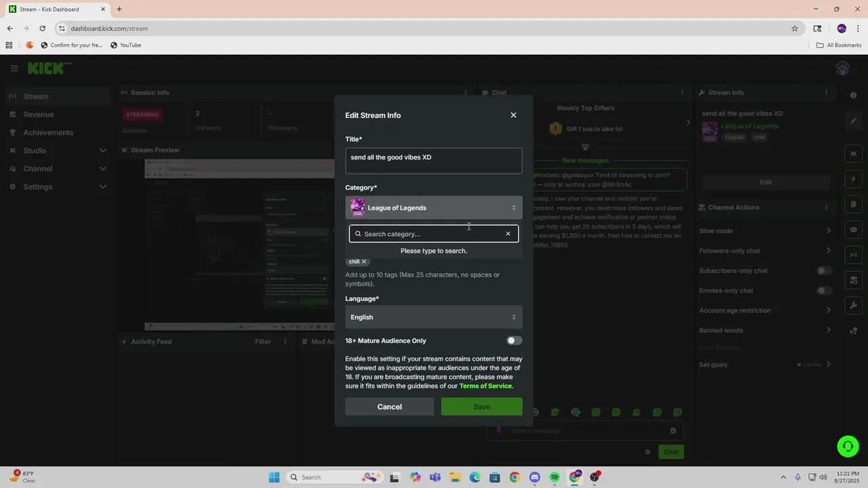Image resolution: width=868 pixels, height=488 pixels.
Task: Open the Terms of Service link
Action: [486, 386]
